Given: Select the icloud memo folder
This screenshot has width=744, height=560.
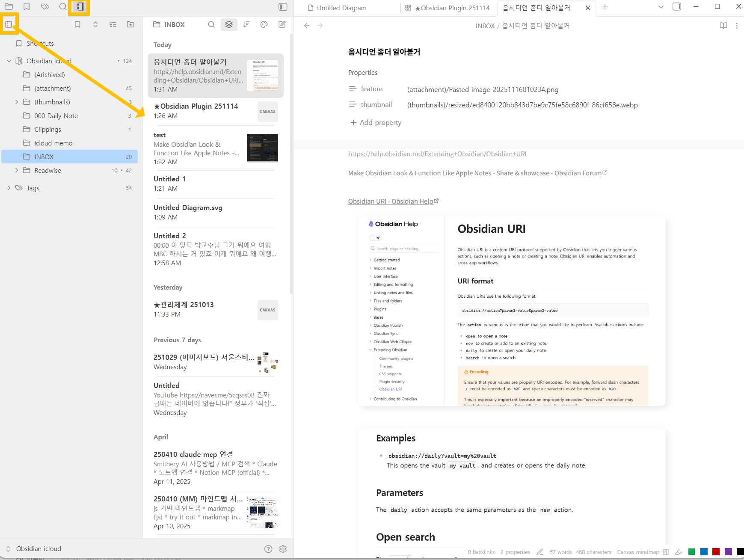Looking at the screenshot, I should (x=70, y=143).
